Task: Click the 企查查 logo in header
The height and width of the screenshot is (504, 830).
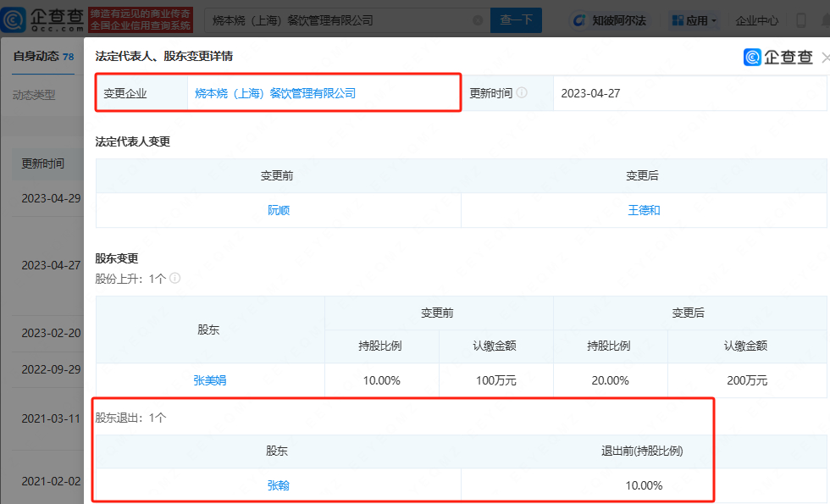Action: coord(42,19)
